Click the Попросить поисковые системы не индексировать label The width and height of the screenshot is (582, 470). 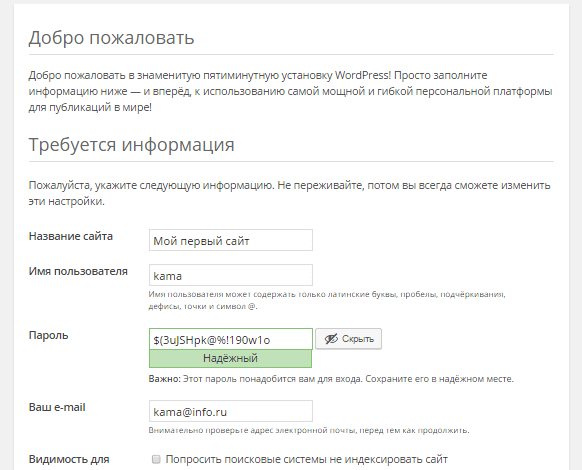click(x=307, y=460)
